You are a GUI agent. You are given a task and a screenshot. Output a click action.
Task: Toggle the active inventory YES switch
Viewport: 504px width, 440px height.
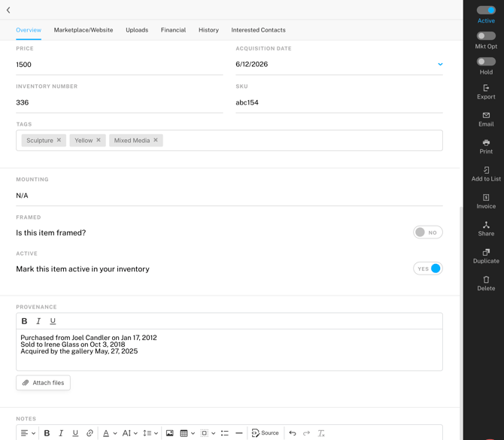(428, 269)
